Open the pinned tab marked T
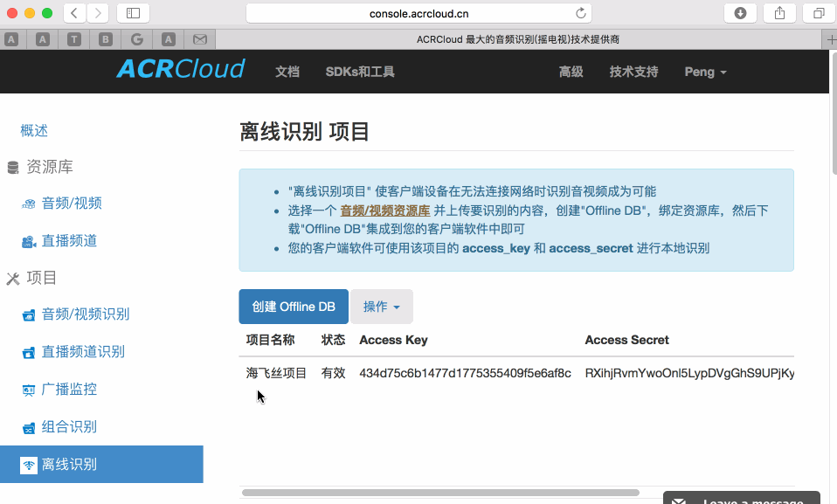This screenshot has height=504, width=837. pos(74,39)
